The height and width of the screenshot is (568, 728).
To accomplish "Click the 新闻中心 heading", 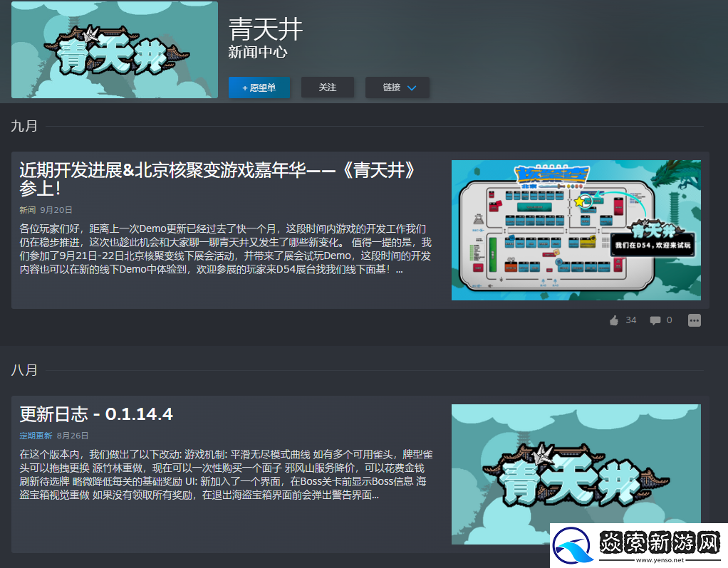I will 258,53.
